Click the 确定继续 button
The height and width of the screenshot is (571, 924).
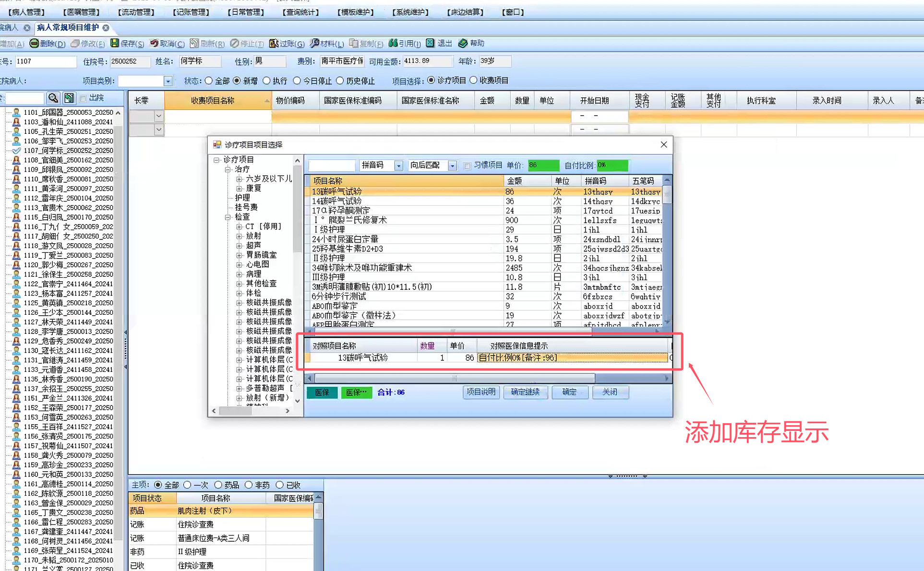[x=525, y=392]
